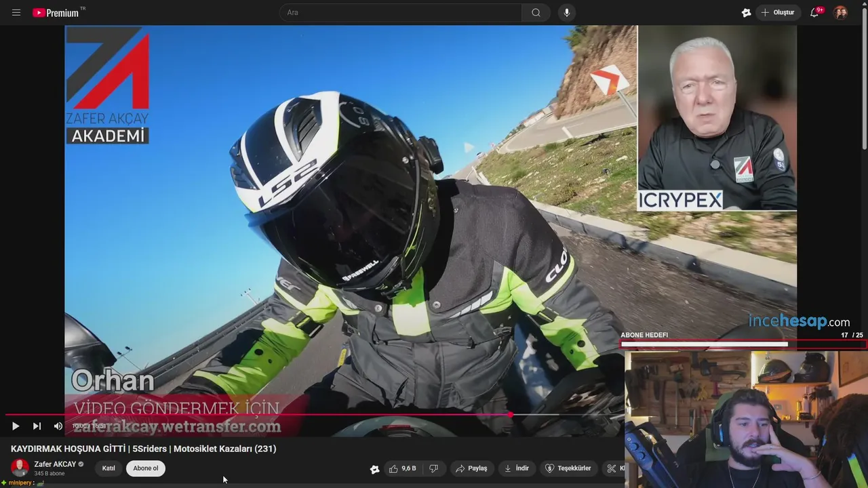This screenshot has height=488, width=868.
Task: Play the video with play button
Action: point(16,426)
